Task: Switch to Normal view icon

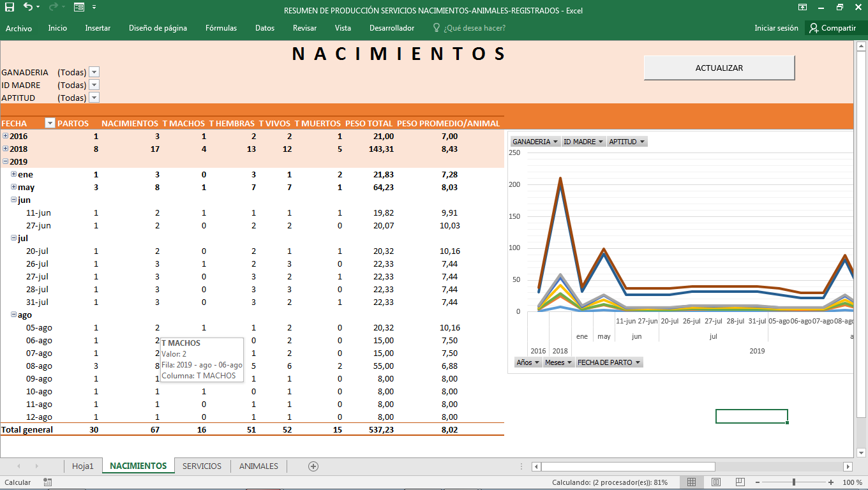Action: coord(691,482)
